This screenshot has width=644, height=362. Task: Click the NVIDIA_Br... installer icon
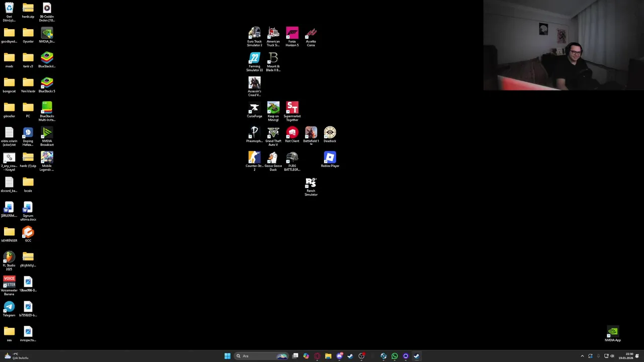click(x=47, y=35)
